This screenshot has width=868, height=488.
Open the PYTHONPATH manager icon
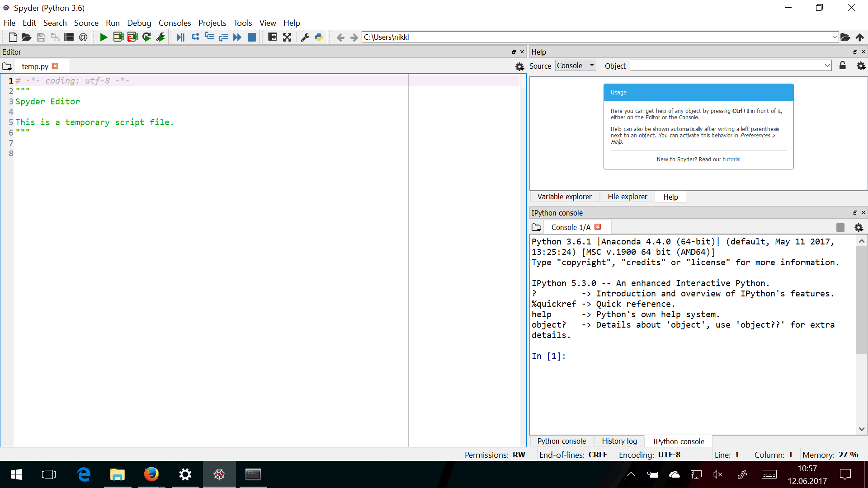coord(319,37)
